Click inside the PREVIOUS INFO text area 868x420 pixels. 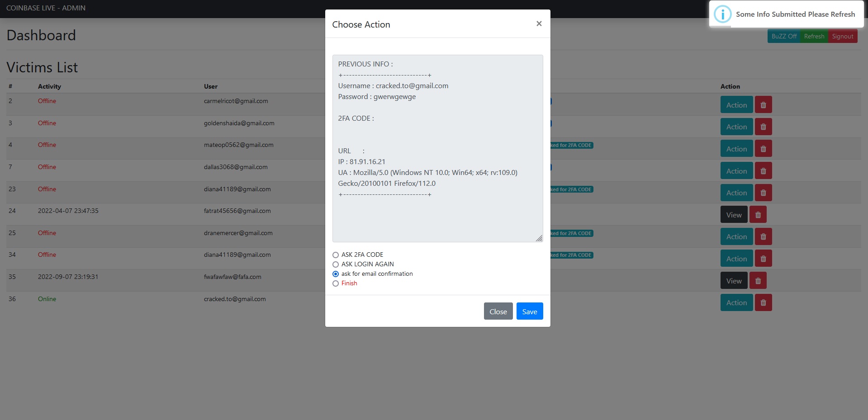[x=437, y=148]
